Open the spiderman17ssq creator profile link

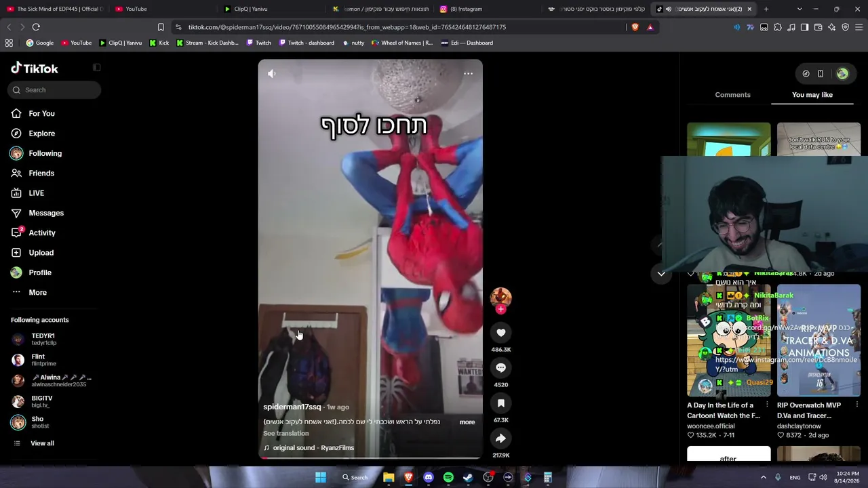292,407
